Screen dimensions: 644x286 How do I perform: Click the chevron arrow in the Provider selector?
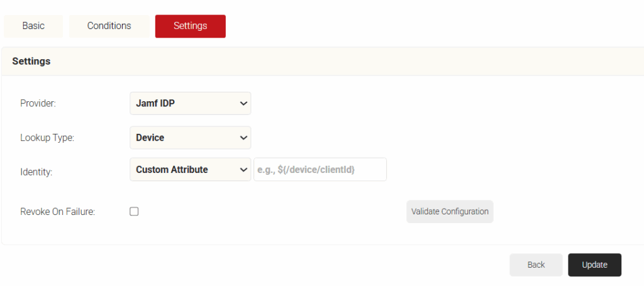coord(243,104)
